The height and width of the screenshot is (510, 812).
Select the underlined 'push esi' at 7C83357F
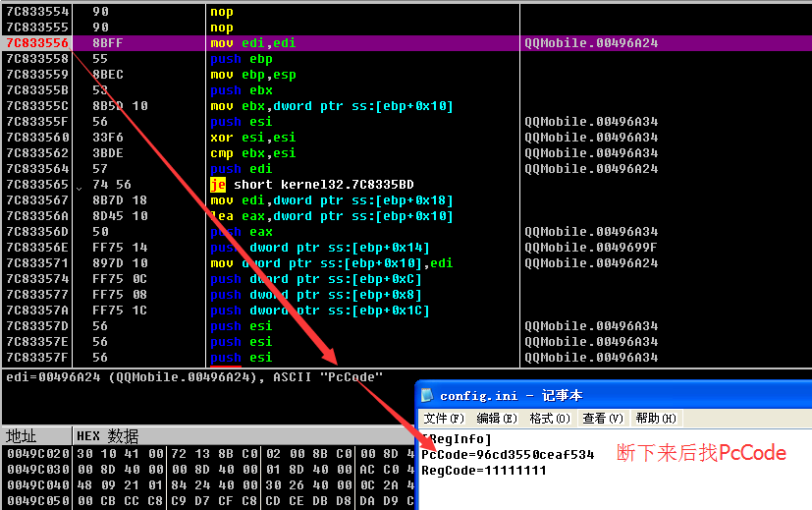pyautogui.click(x=242, y=358)
